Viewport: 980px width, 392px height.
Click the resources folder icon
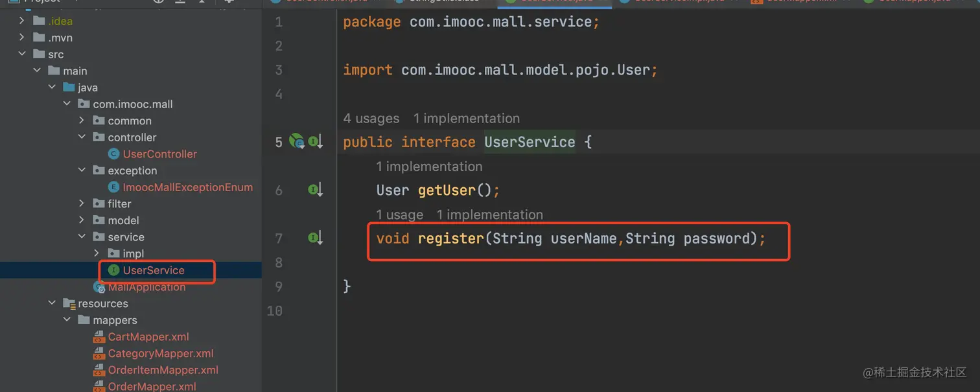click(x=69, y=303)
